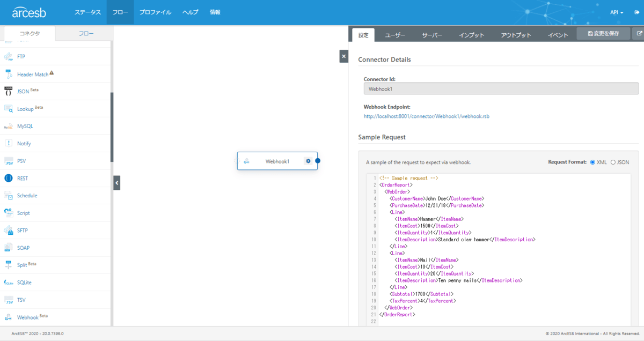Click the SQLite connector icon
This screenshot has height=341, width=644.
(x=9, y=283)
